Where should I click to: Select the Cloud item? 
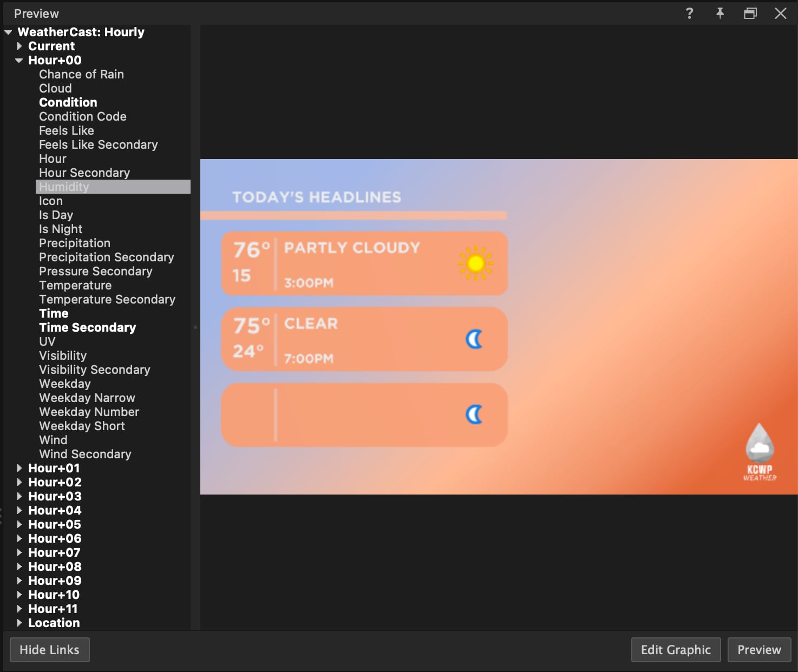point(55,89)
